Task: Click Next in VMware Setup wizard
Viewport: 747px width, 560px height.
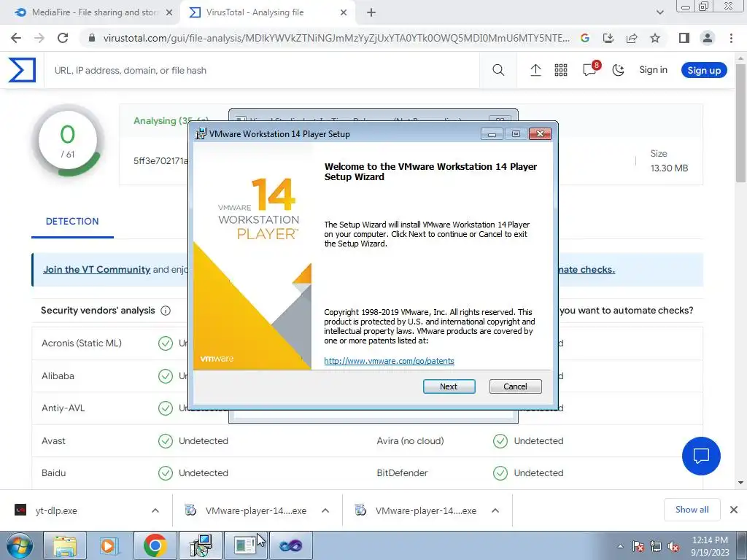Action: point(449,386)
